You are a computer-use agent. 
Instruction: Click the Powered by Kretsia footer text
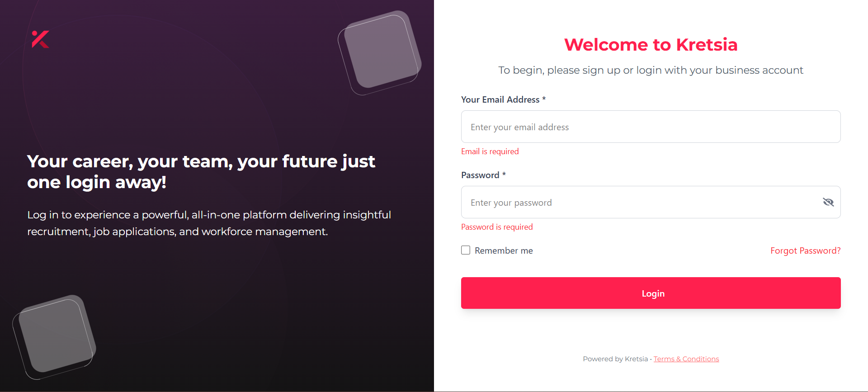pos(615,359)
